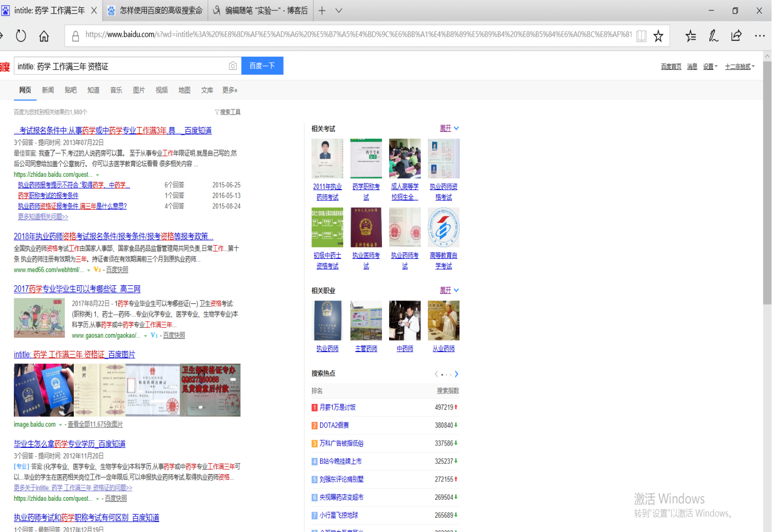Image resolution: width=772 pixels, height=532 pixels.
Task: Switch to 怎样使用百度的高级搜索 tab
Action: click(156, 10)
